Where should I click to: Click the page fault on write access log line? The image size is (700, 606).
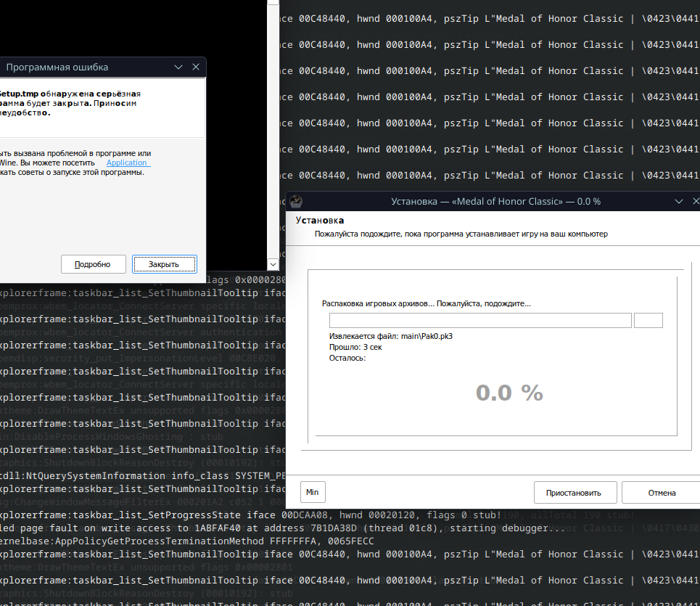tap(283, 528)
